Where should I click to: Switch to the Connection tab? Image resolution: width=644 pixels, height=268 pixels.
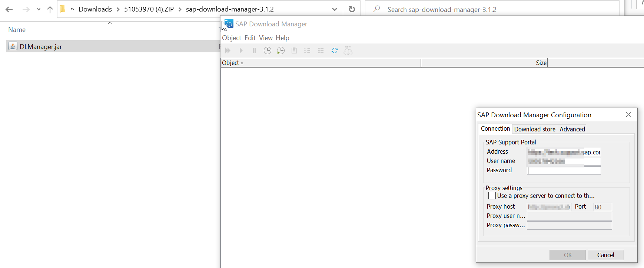(x=495, y=128)
